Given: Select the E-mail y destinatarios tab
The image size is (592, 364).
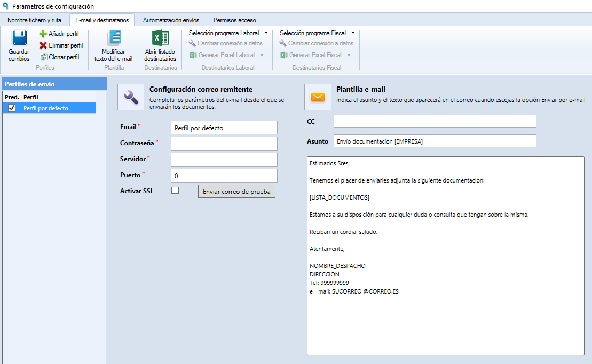Looking at the screenshot, I should [x=102, y=20].
